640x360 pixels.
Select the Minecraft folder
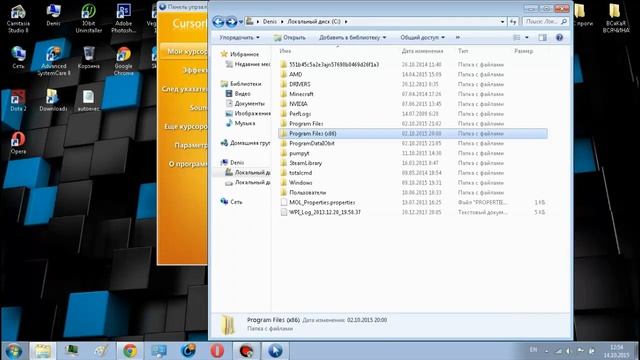413,94
